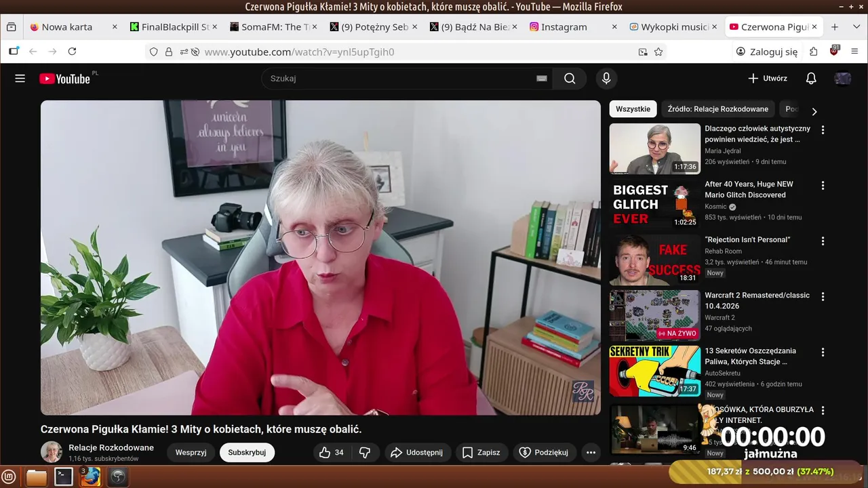This screenshot has width=868, height=488.
Task: Switch to Firefox in the taskbar
Action: (x=91, y=477)
